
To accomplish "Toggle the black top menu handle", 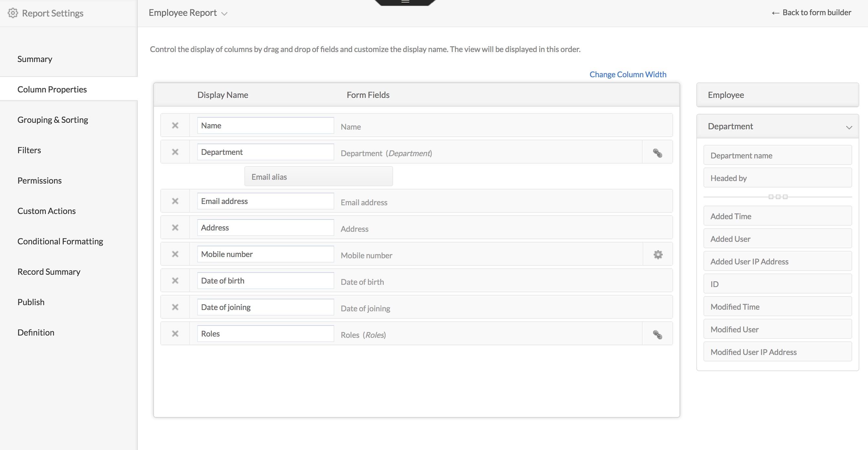I will (405, 2).
